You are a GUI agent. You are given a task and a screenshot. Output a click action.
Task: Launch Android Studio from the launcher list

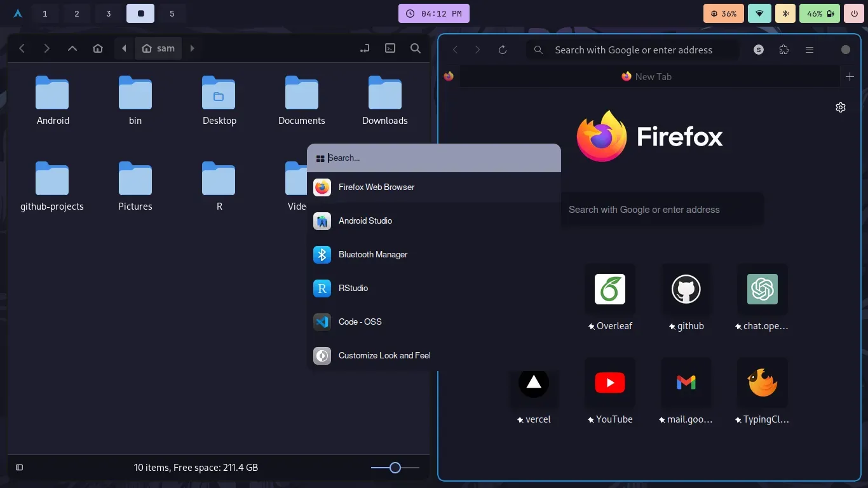(x=434, y=220)
